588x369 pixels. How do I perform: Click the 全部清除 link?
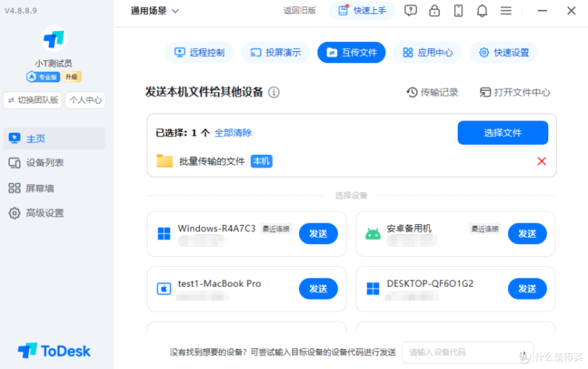(233, 133)
